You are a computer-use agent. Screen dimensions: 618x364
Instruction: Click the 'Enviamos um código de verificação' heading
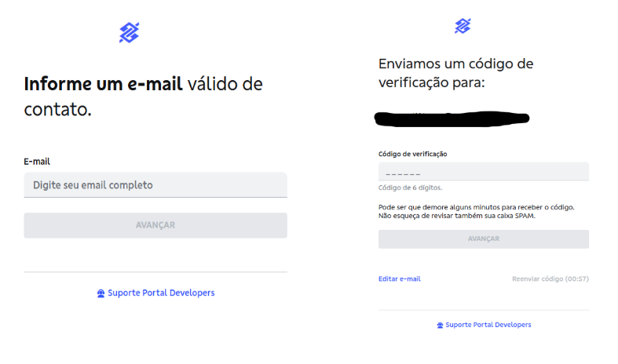[456, 73]
